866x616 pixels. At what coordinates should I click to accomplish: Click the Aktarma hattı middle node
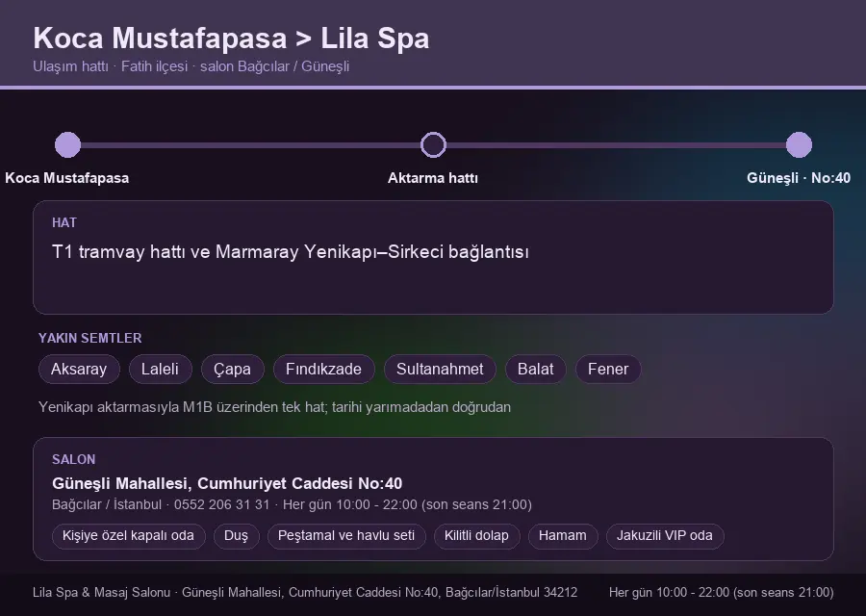[x=433, y=144]
